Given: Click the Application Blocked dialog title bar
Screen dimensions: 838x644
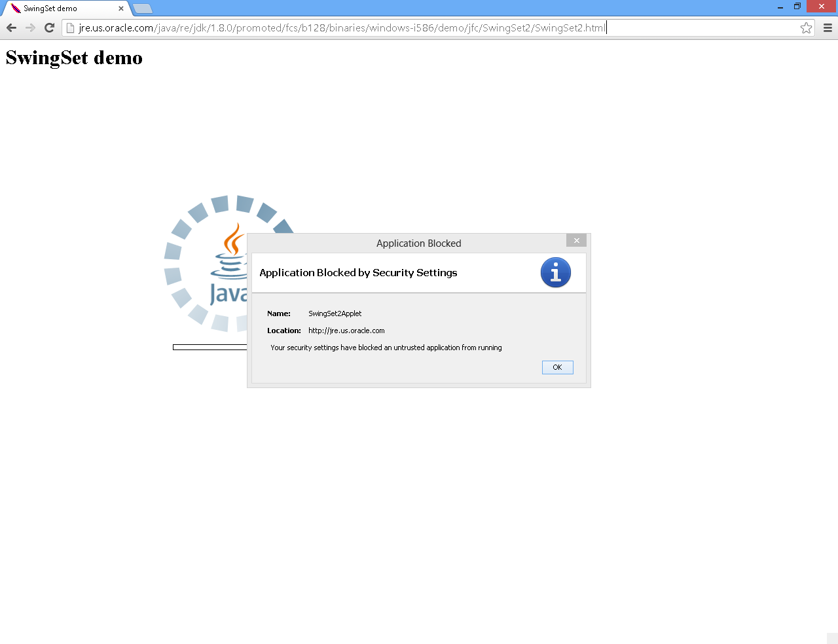Looking at the screenshot, I should (418, 243).
